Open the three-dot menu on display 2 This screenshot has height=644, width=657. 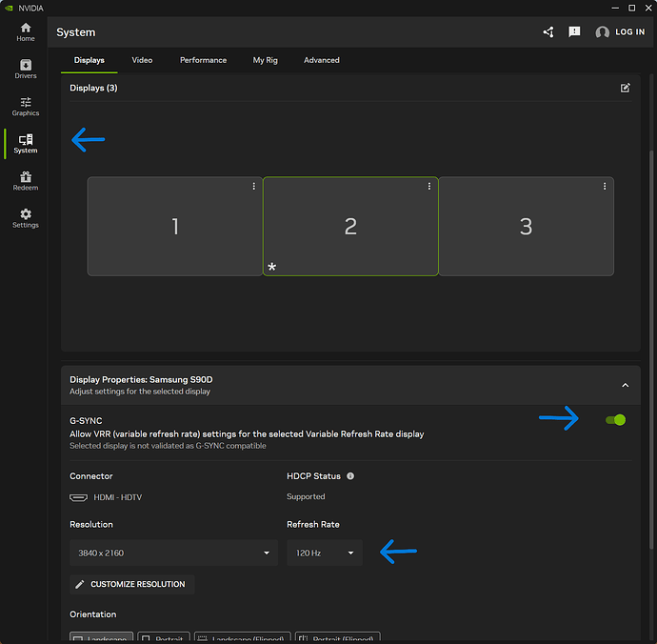(x=429, y=186)
